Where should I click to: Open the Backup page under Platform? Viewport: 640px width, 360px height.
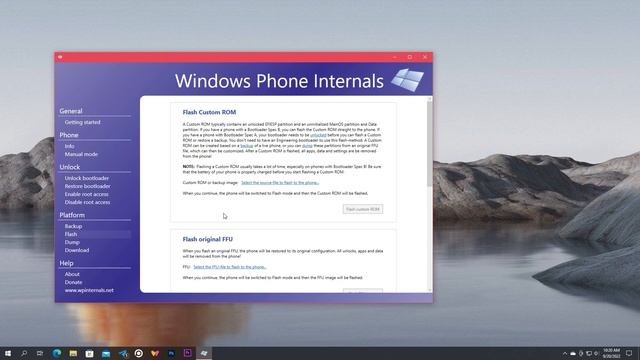73,226
